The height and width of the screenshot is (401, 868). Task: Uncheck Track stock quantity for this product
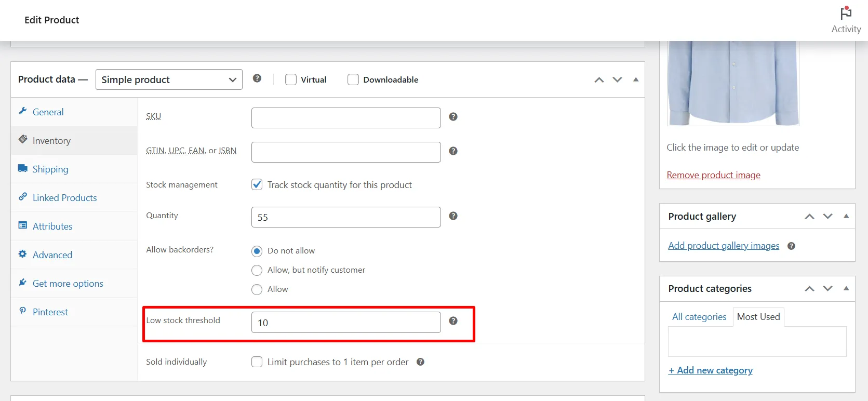pos(257,185)
